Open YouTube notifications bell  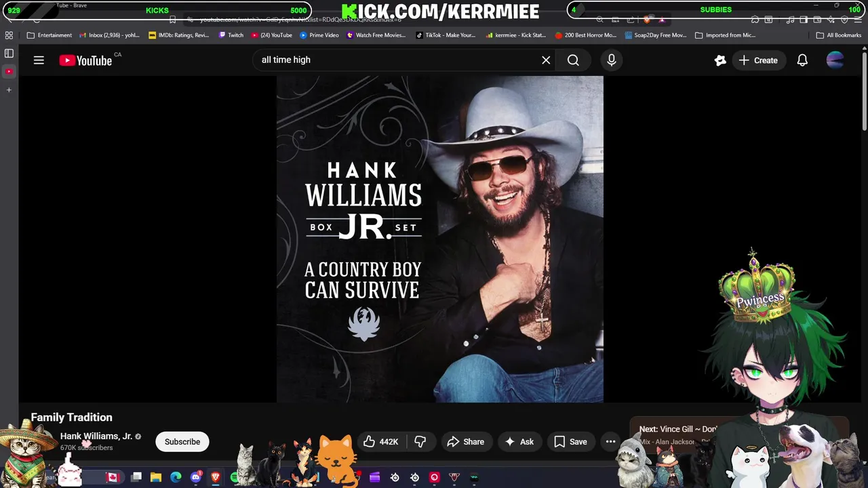pyautogui.click(x=802, y=60)
